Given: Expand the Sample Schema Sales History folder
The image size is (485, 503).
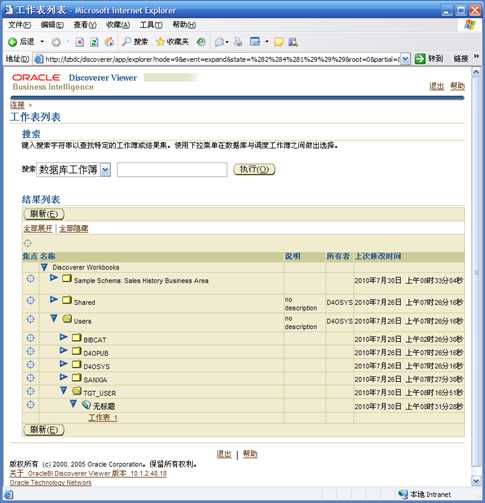Looking at the screenshot, I should [x=54, y=277].
